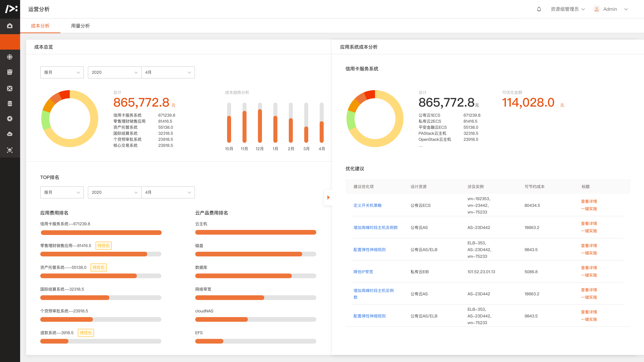Open the gauge dial sidebar icon
Viewport: 644px width, 362px height.
coord(10,119)
